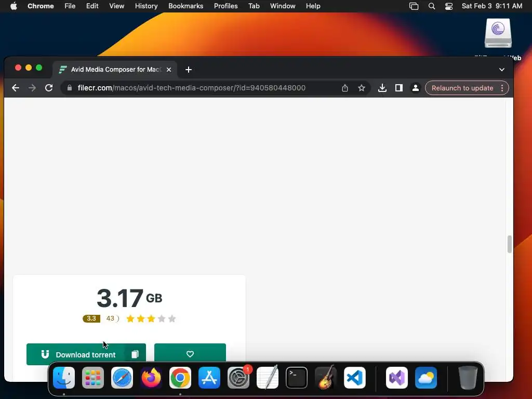Click the page's vertical scrollbar thumb
532x399 pixels.
coord(509,244)
